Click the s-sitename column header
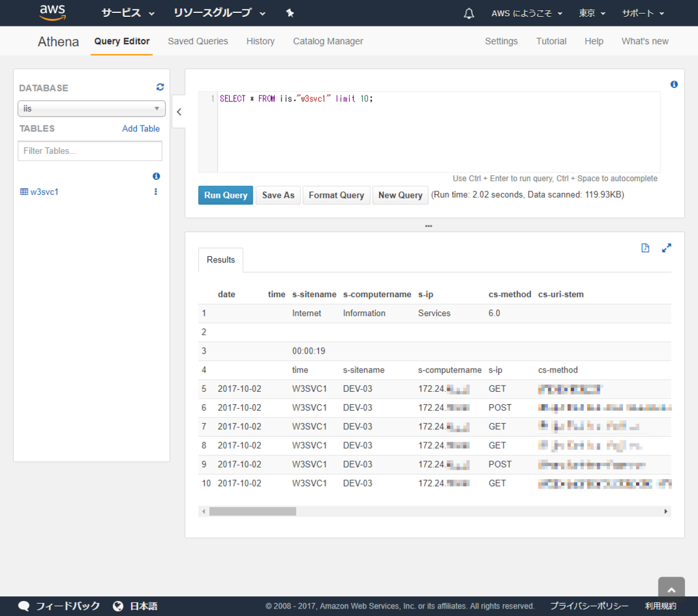Viewport: 698px width, 616px height. click(314, 294)
